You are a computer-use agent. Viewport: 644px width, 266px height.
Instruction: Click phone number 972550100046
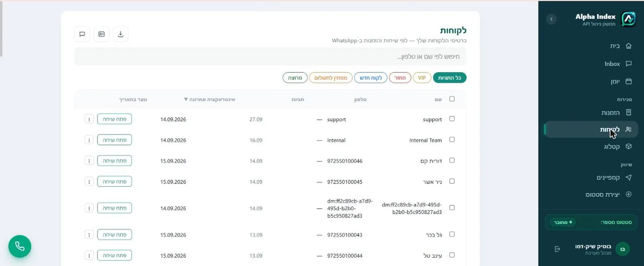tap(345, 161)
